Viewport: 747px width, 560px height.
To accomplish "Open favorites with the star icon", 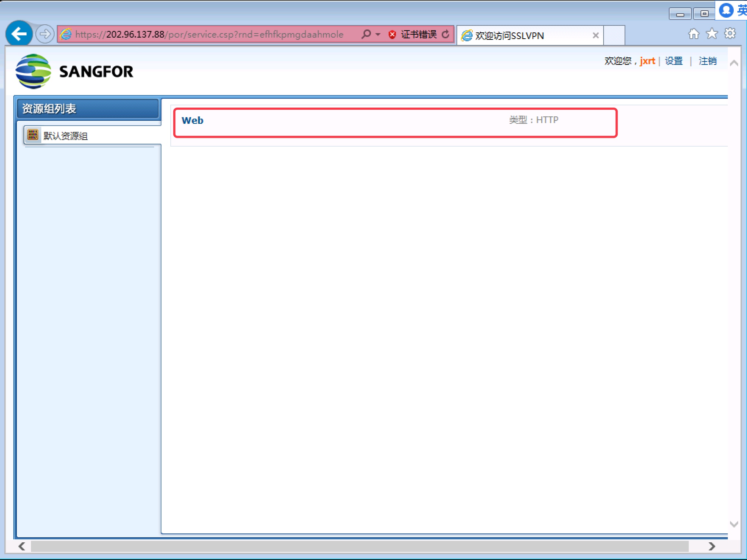I will point(712,34).
